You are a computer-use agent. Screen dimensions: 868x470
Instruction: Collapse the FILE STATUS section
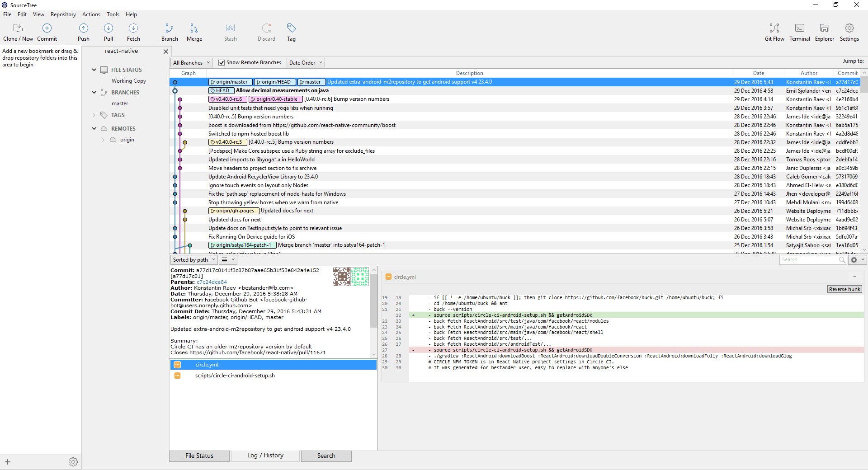pyautogui.click(x=94, y=70)
